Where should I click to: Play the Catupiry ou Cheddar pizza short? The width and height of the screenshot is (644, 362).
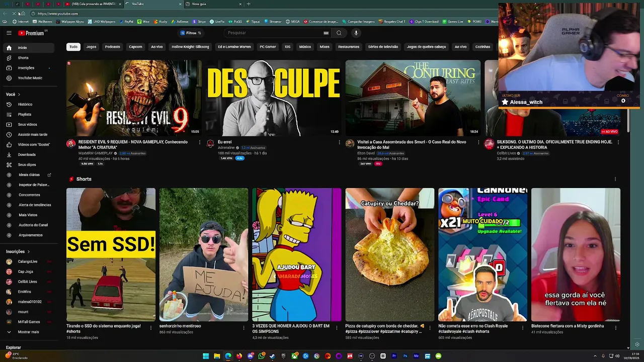(390, 254)
